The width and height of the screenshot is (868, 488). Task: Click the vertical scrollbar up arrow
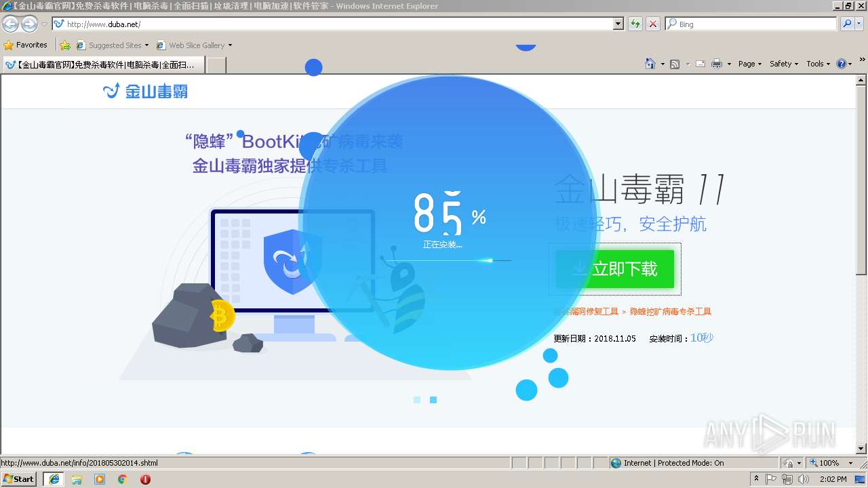tap(862, 79)
